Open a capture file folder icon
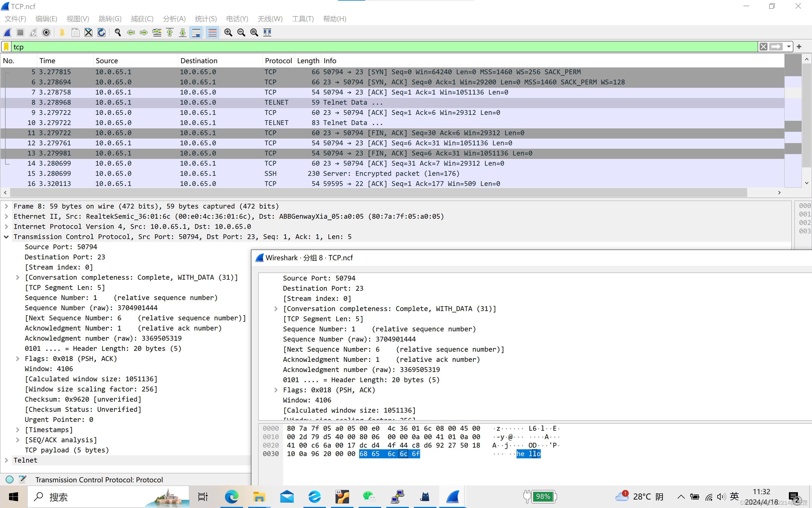Screen dimensions: 812x508 [62, 32]
